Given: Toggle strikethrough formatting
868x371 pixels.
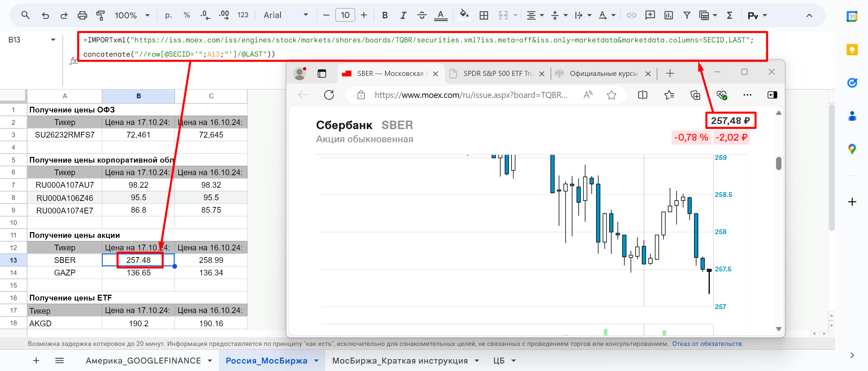Looking at the screenshot, I should pos(422,15).
